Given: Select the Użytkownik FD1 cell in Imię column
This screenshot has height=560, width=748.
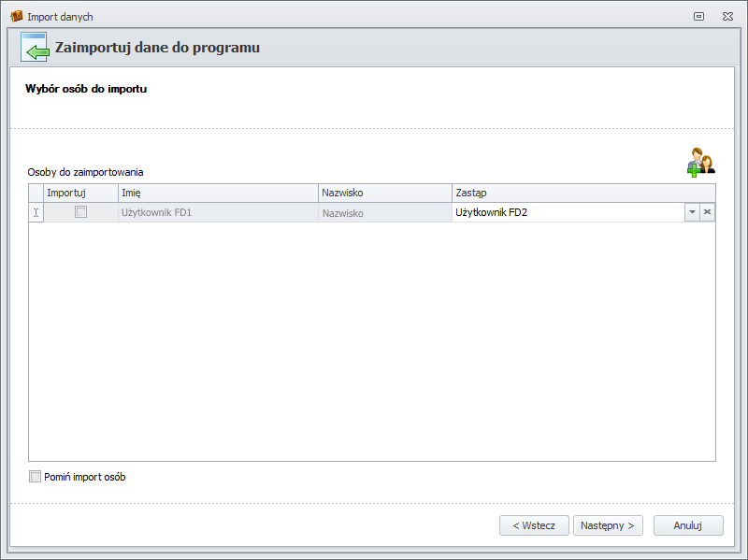Looking at the screenshot, I should (x=217, y=212).
